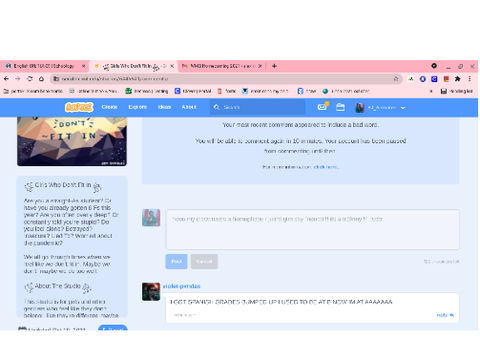This screenshot has height=360, width=480.
Task: Click violet-pxndas comment avatar
Action: click(x=151, y=292)
